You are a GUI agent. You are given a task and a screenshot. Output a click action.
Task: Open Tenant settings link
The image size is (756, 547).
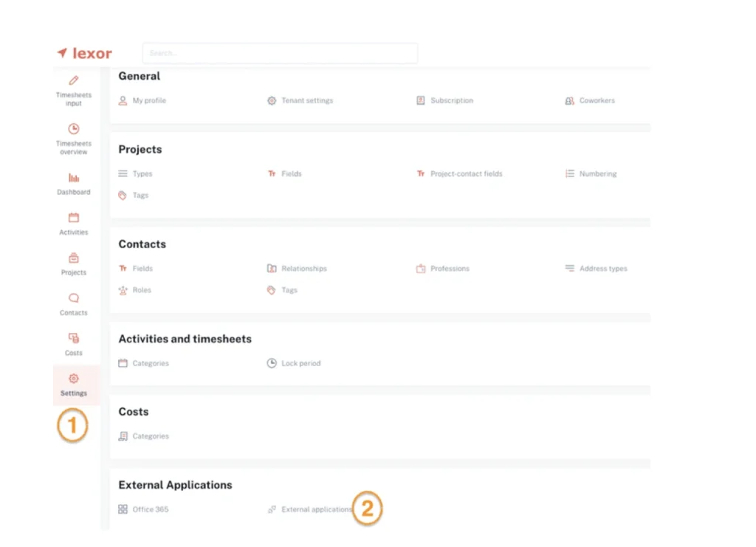coord(306,100)
